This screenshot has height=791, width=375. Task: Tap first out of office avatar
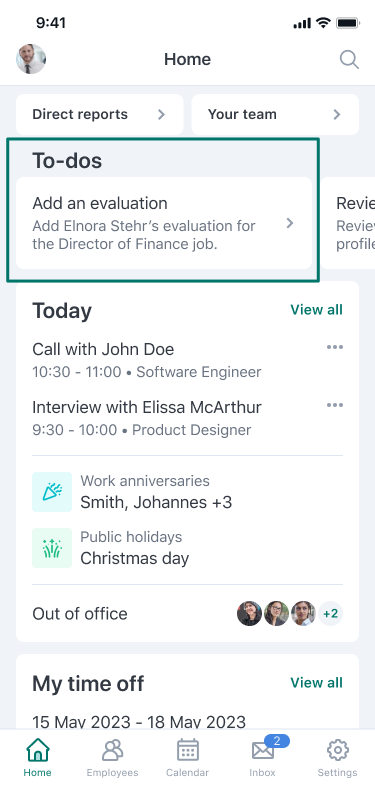(x=249, y=613)
